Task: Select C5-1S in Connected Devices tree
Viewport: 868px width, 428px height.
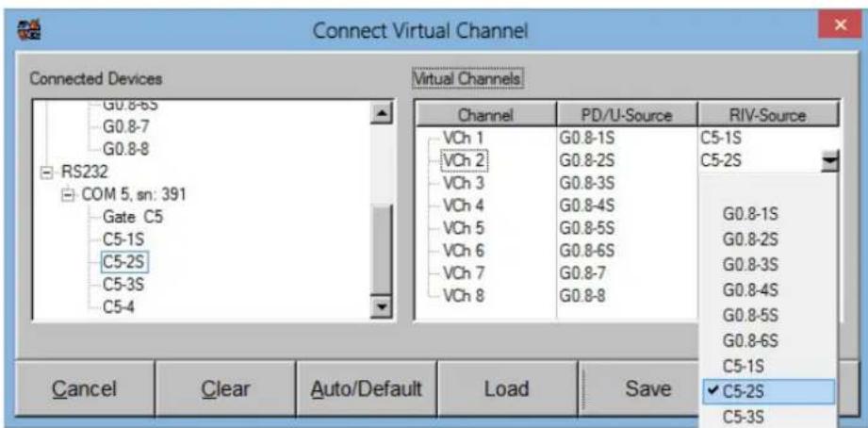Action: [124, 239]
